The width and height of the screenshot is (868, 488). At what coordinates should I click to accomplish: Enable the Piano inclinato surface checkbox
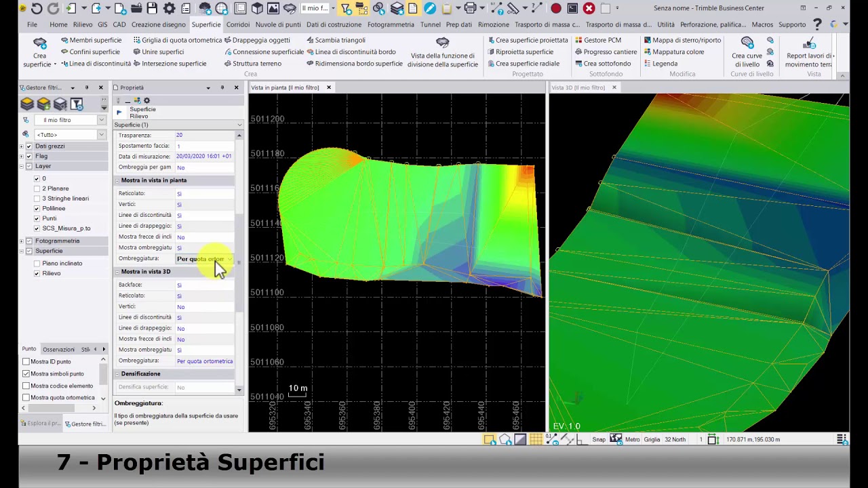[x=37, y=263]
